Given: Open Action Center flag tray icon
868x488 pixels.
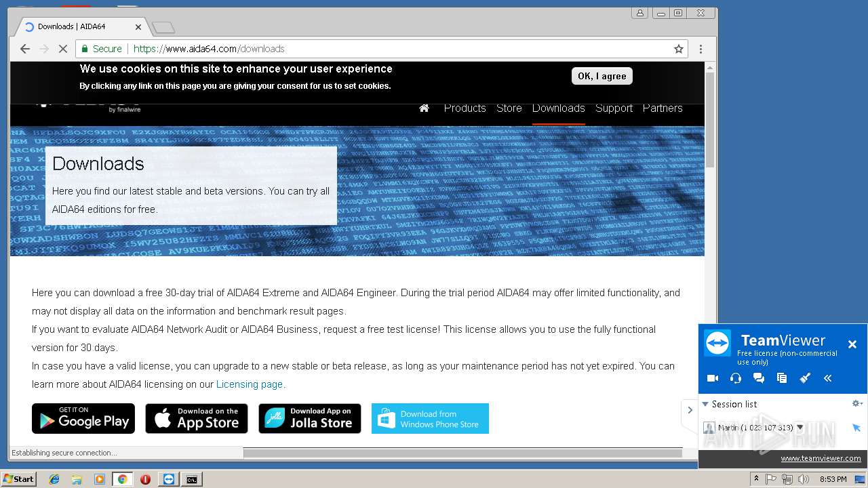Looking at the screenshot, I should click(771, 479).
